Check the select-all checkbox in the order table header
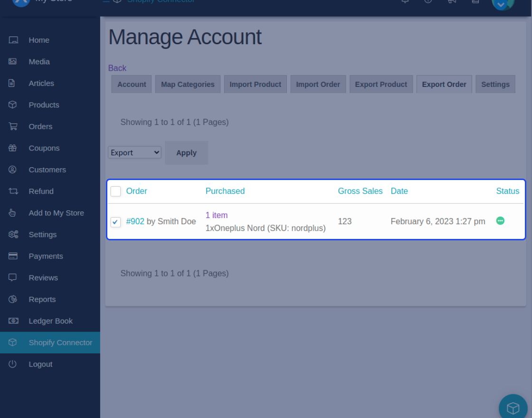Viewport: 532px width, 418px height. tap(115, 191)
